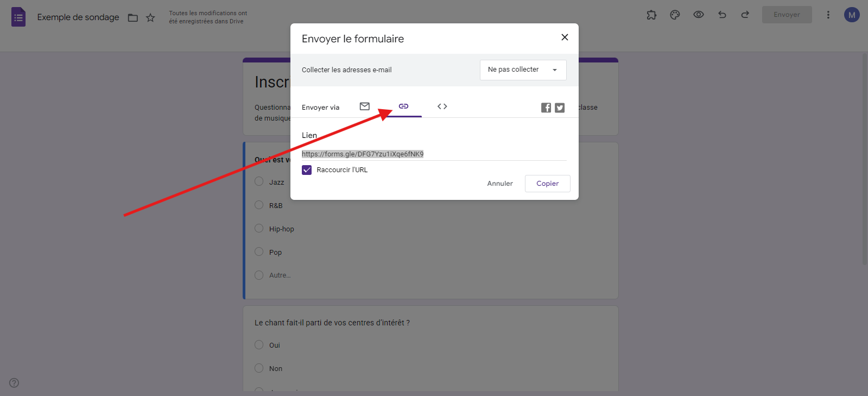
Task: Open the three-dot more options menu
Action: [828, 15]
